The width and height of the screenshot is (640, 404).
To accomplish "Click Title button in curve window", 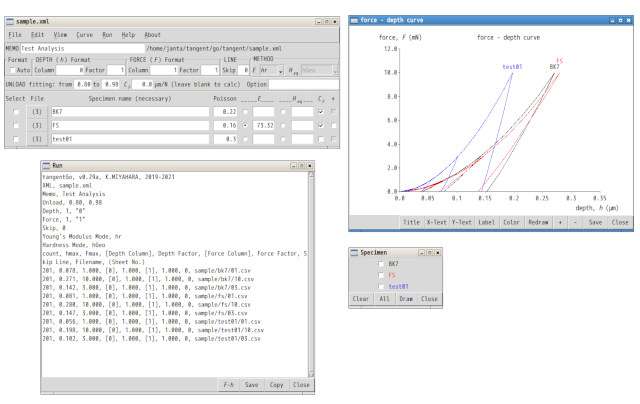I will coord(411,222).
